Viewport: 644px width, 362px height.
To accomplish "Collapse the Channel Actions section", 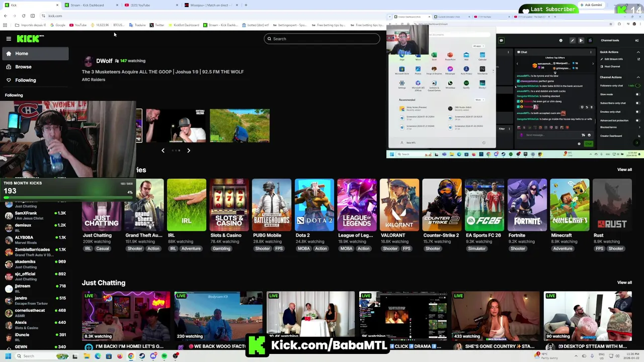I will [x=638, y=77].
